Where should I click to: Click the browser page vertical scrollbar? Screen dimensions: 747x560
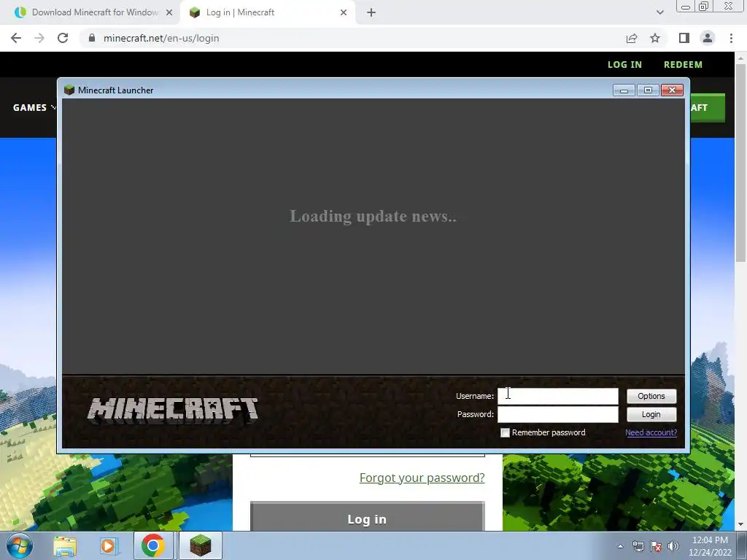click(x=740, y=162)
